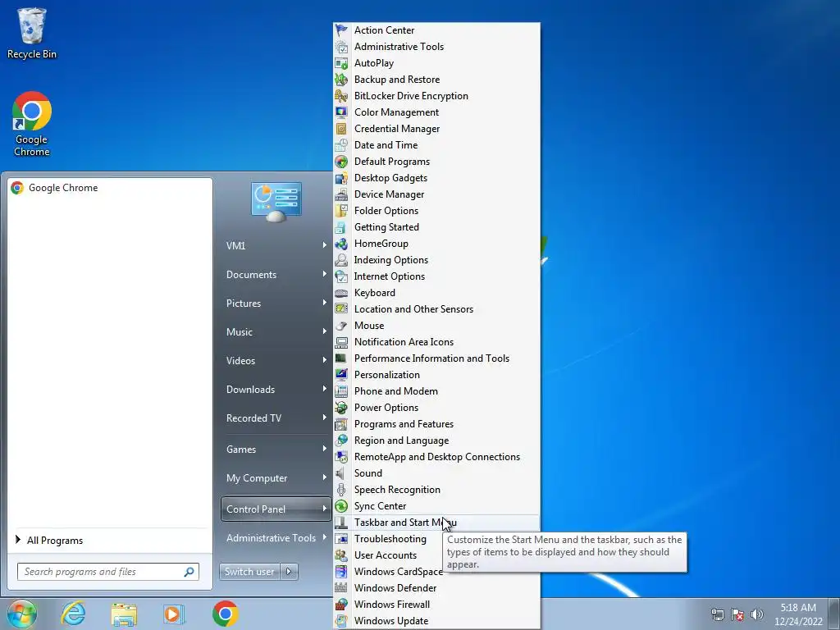Click the Internet Options globe icon
Screen dimensions: 840x630
(x=341, y=276)
